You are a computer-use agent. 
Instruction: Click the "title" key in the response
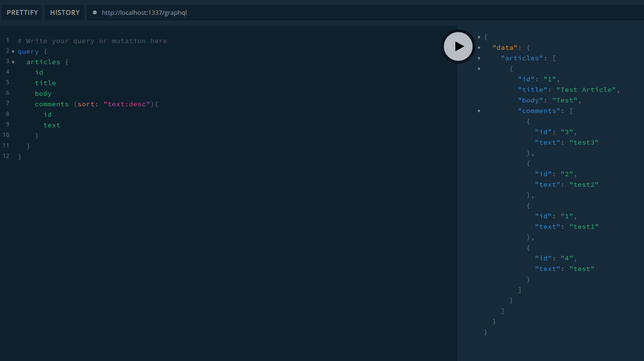pyautogui.click(x=532, y=90)
